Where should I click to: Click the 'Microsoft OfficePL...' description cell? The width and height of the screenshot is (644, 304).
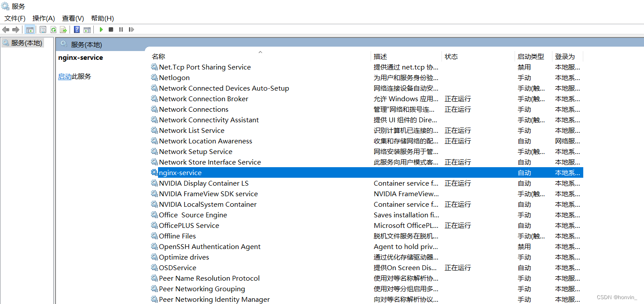pyautogui.click(x=406, y=225)
